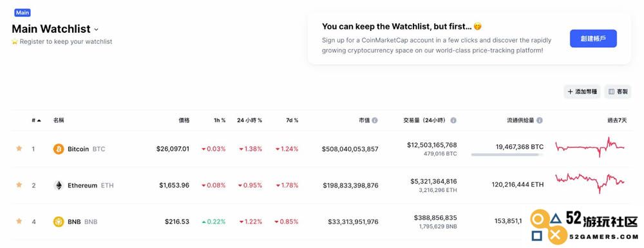644x248 pixels.
Task: Sort the table by 24 小時 % header
Action: pos(249,120)
